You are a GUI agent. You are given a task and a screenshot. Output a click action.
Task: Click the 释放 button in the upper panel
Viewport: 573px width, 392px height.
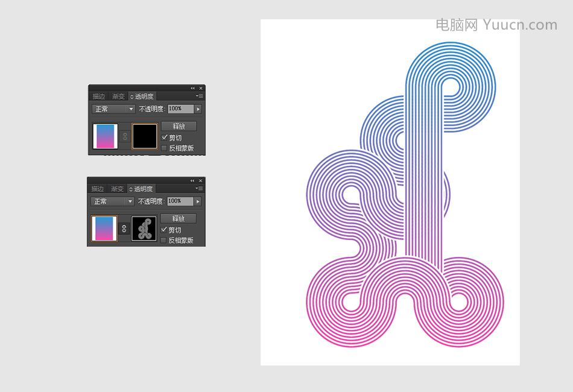point(179,126)
